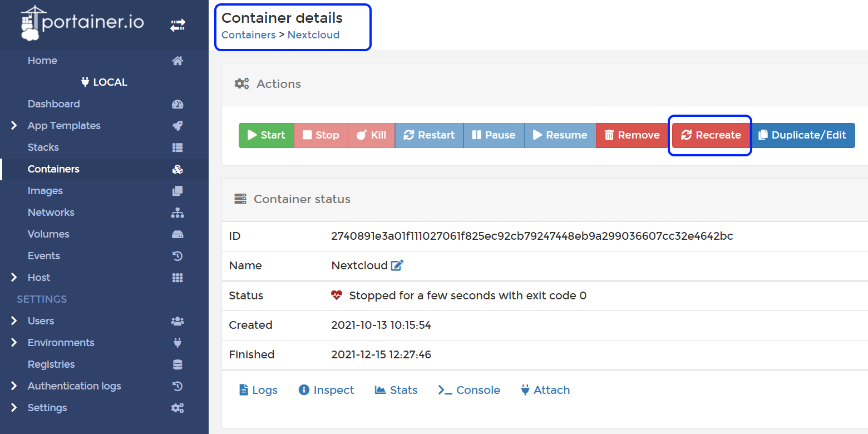Click the Host grid icon

177,278
